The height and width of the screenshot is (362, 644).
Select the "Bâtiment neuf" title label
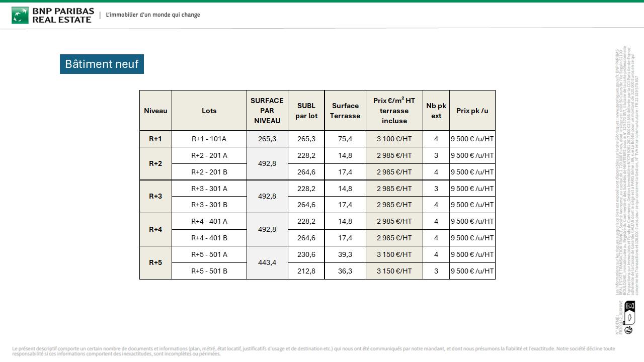(x=102, y=64)
